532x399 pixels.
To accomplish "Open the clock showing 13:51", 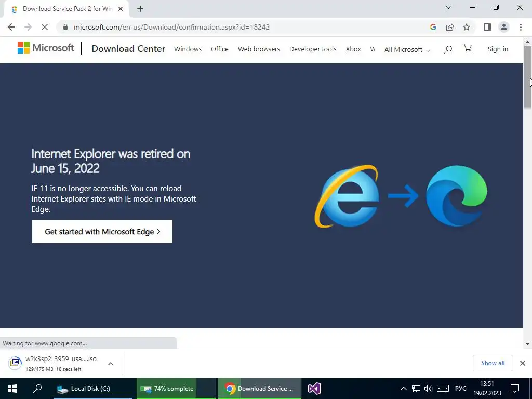I will pos(487,389).
